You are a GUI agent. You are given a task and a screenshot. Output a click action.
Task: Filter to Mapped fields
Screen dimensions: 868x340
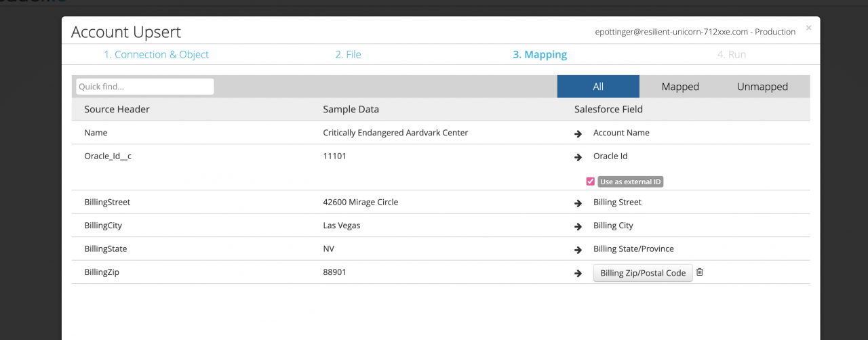coord(680,87)
